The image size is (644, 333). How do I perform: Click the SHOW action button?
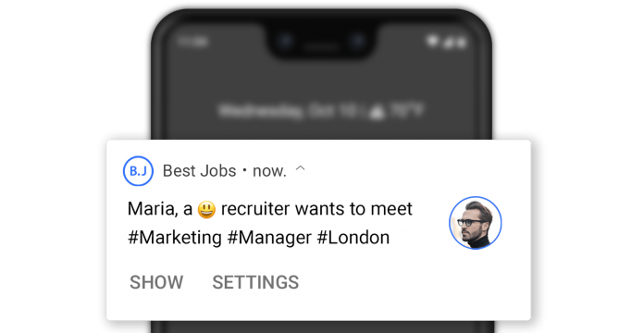click(x=156, y=282)
